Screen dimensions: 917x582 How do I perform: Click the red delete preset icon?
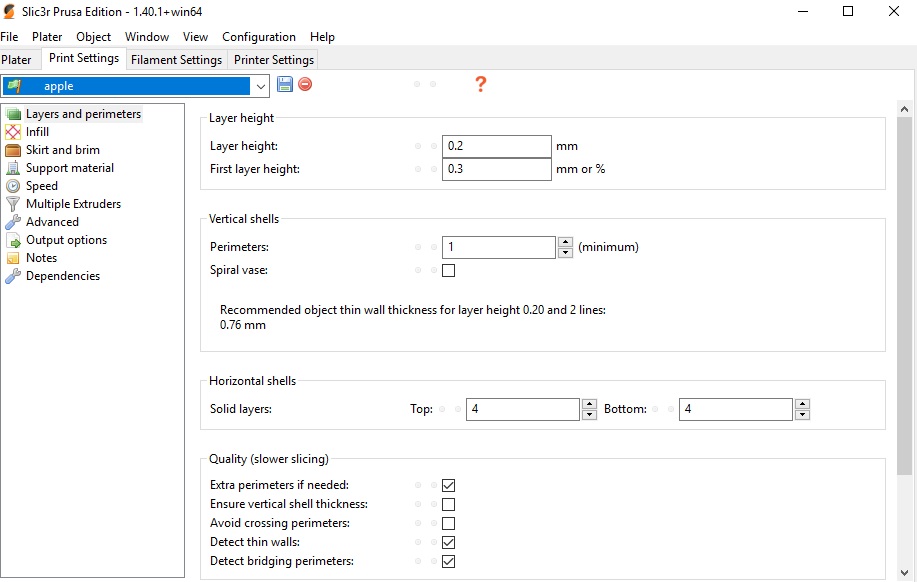(x=305, y=85)
